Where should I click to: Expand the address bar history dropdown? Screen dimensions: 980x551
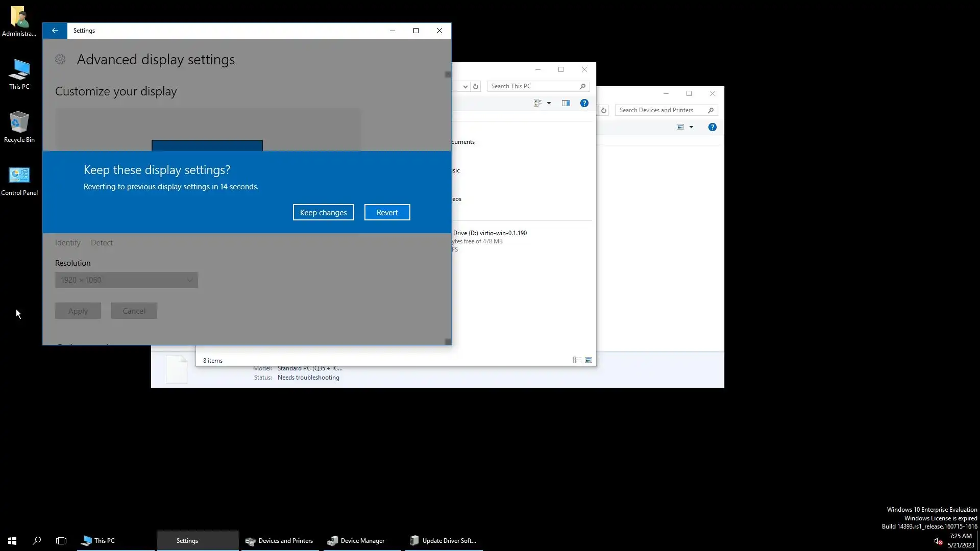click(465, 86)
